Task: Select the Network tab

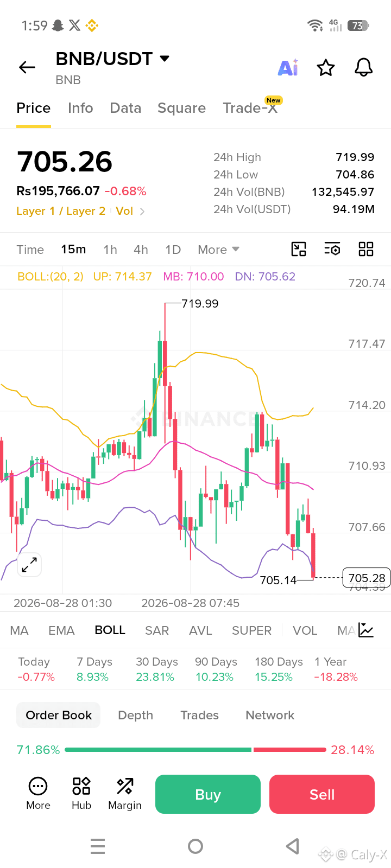Action: 270,715
